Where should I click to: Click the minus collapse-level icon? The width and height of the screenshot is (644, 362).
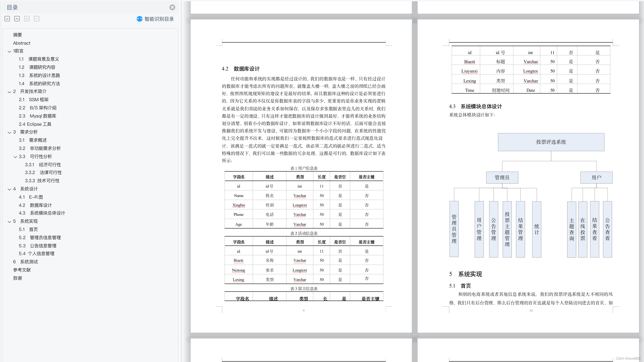36,19
